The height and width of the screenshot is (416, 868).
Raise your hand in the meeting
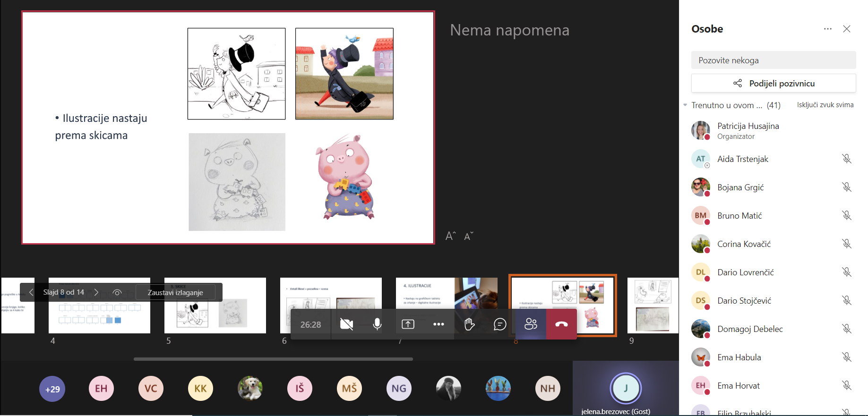(x=469, y=324)
